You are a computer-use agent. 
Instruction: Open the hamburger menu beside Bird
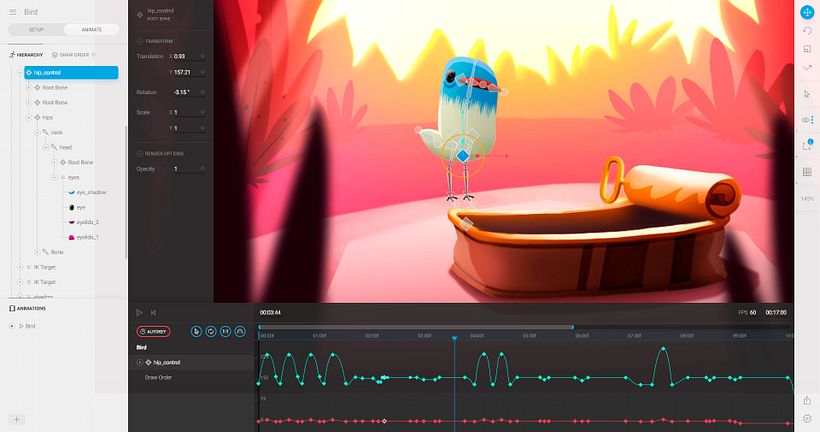[x=12, y=12]
